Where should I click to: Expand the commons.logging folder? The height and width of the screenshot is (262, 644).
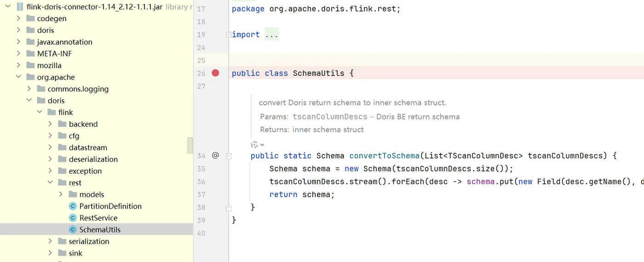pyautogui.click(x=29, y=89)
